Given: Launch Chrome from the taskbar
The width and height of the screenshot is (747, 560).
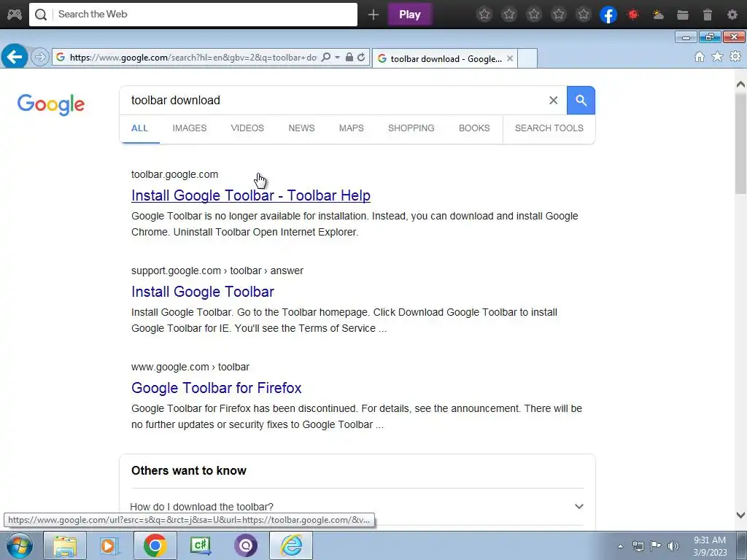Looking at the screenshot, I should click(155, 545).
